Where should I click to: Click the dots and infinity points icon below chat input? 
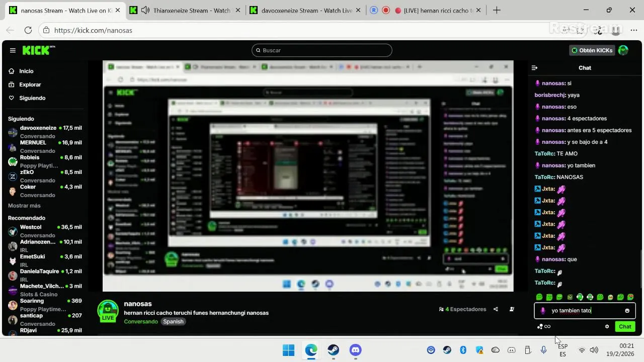(x=543, y=326)
